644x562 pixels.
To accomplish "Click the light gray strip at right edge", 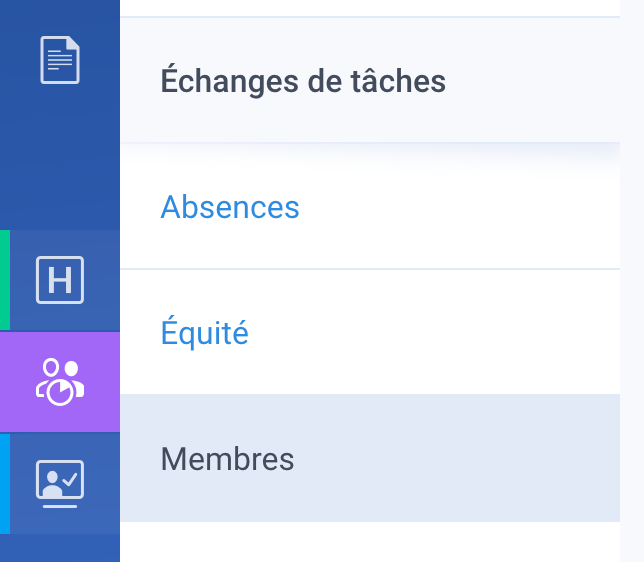I will (x=632, y=281).
